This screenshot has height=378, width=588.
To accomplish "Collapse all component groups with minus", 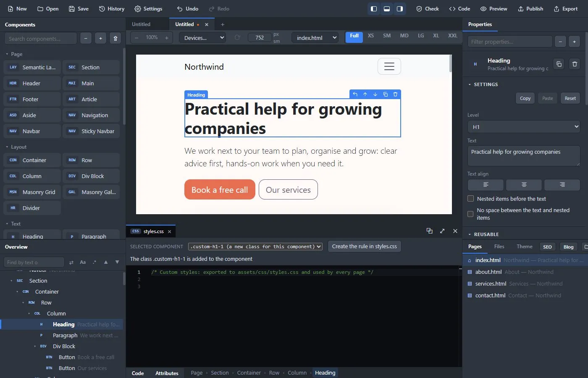I will point(86,39).
